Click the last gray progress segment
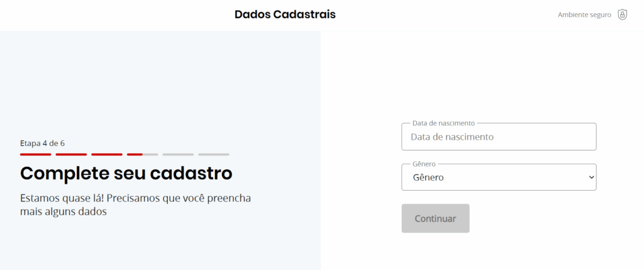This screenshot has height=270, width=644. (x=214, y=154)
